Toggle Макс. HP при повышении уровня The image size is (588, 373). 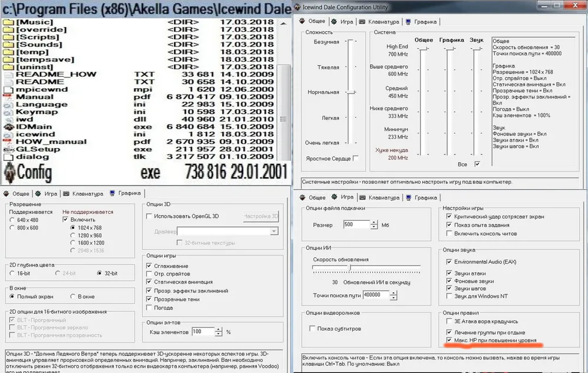click(449, 340)
